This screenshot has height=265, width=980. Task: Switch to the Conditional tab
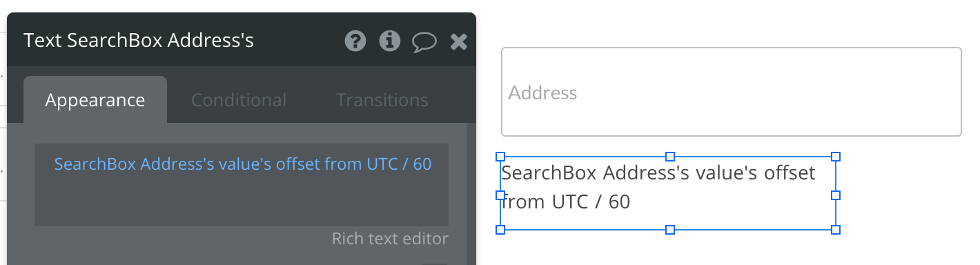pos(239,100)
